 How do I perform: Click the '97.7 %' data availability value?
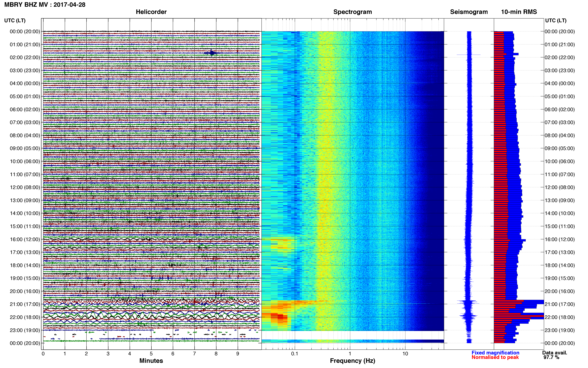552,357
